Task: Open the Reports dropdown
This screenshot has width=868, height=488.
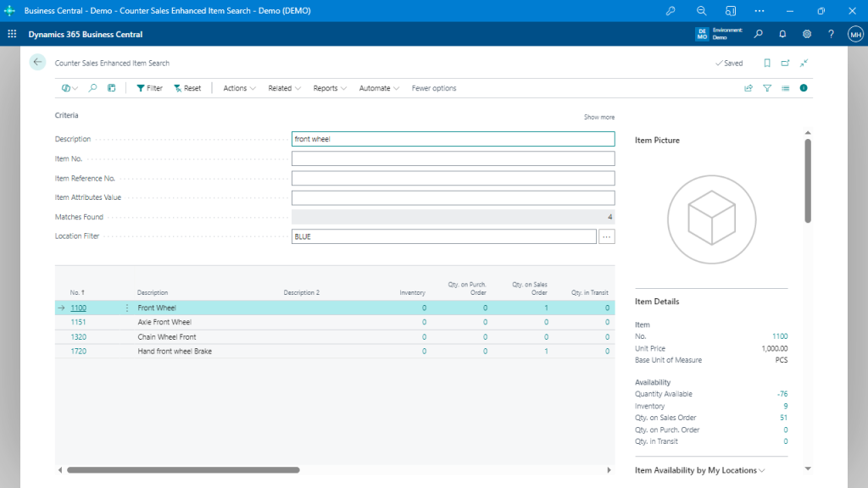Action: tap(329, 87)
